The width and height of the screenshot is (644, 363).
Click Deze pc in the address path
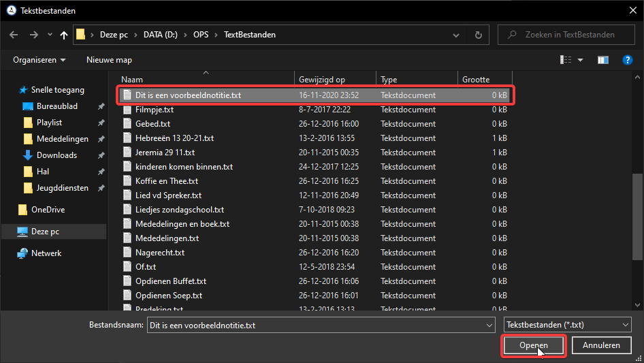(114, 35)
